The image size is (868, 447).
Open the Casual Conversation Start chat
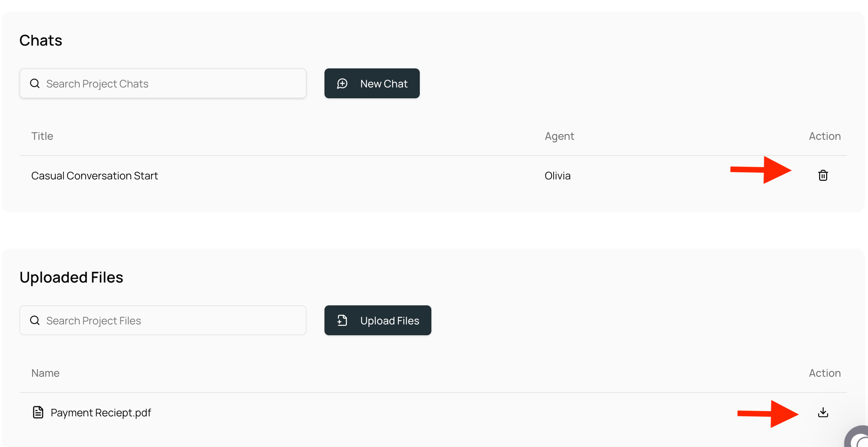click(95, 176)
